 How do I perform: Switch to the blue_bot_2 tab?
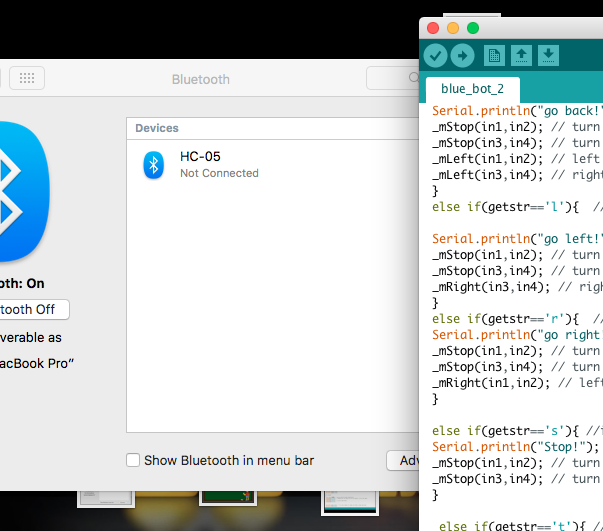point(472,89)
